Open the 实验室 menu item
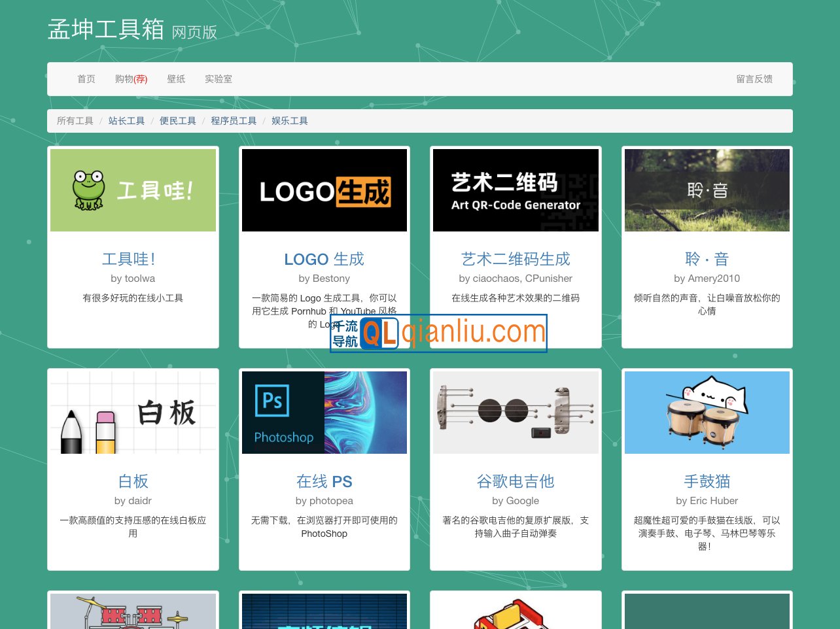Screen dimensions: 840x629 (x=218, y=78)
